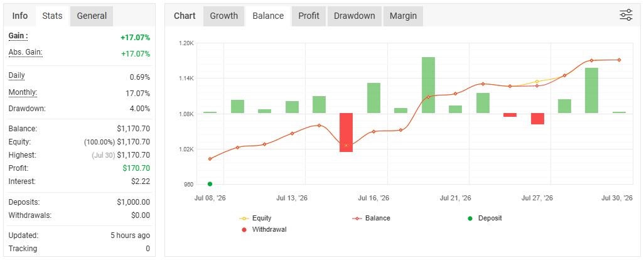The height and width of the screenshot is (260, 644).
Task: Toggle the Withdrawal legend series
Action: [264, 230]
